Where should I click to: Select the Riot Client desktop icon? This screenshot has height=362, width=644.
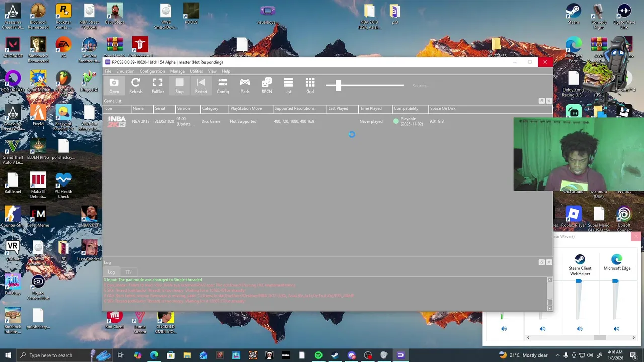[114, 320]
